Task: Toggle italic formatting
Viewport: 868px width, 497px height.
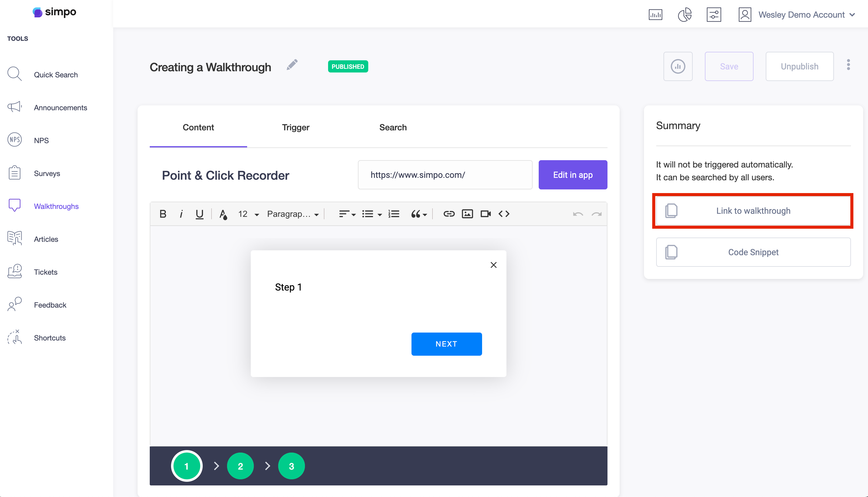Action: 181,214
